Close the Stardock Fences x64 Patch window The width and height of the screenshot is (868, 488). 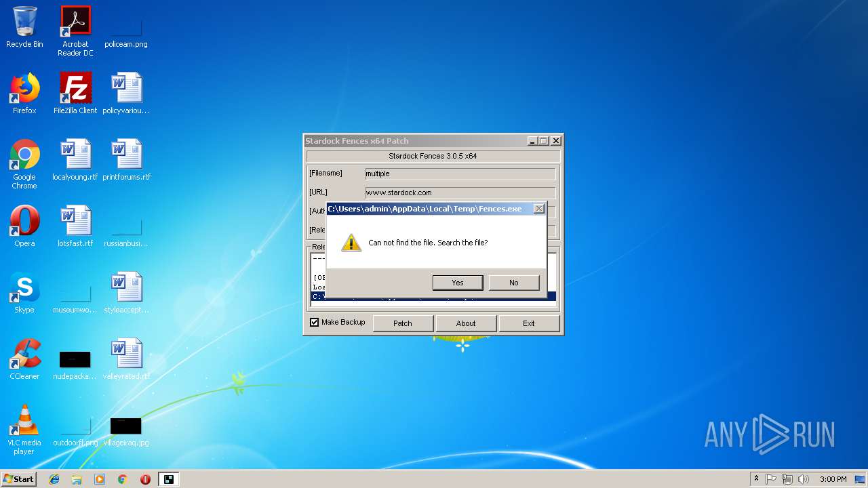pos(556,141)
